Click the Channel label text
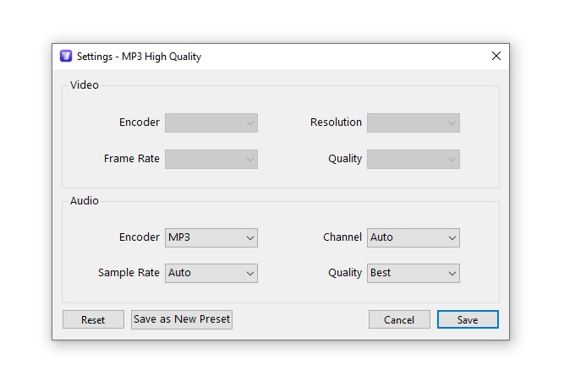This screenshot has height=392, width=564. (x=342, y=237)
